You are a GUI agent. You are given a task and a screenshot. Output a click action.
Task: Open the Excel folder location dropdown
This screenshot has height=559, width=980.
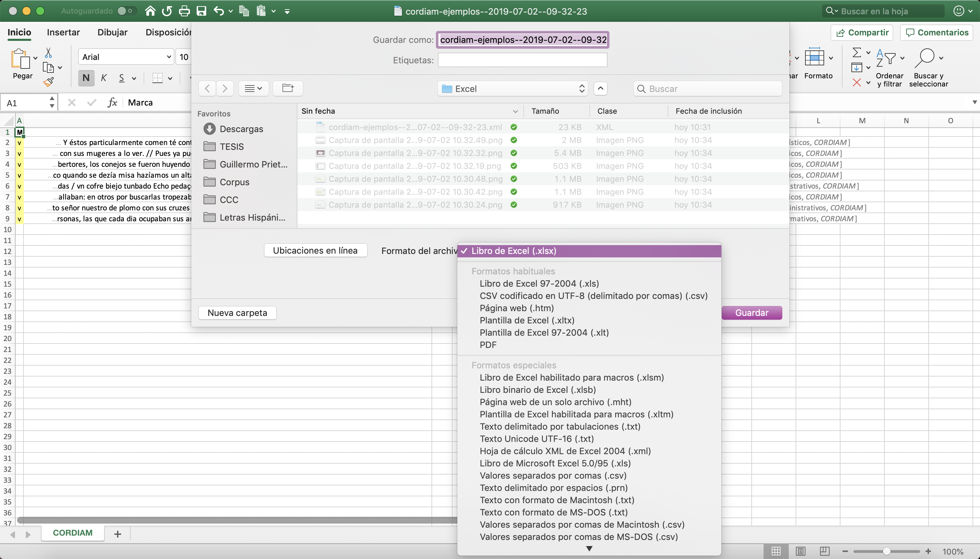pos(513,88)
